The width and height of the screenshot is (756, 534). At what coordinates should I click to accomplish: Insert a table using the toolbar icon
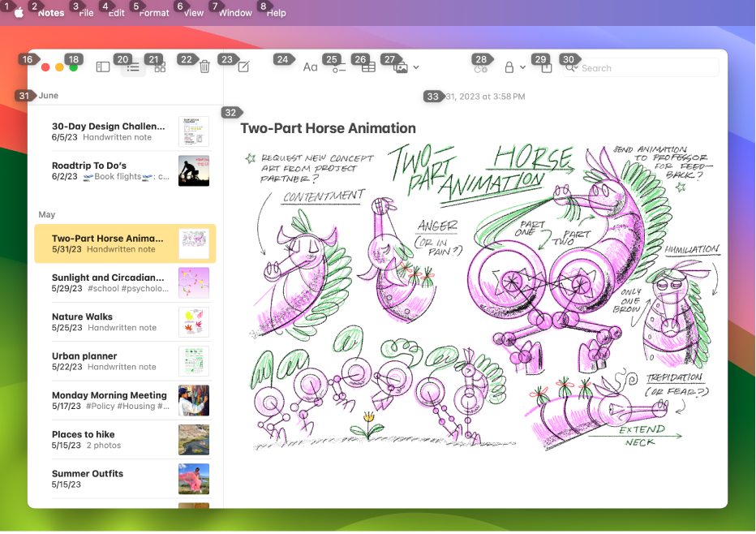[x=369, y=67]
